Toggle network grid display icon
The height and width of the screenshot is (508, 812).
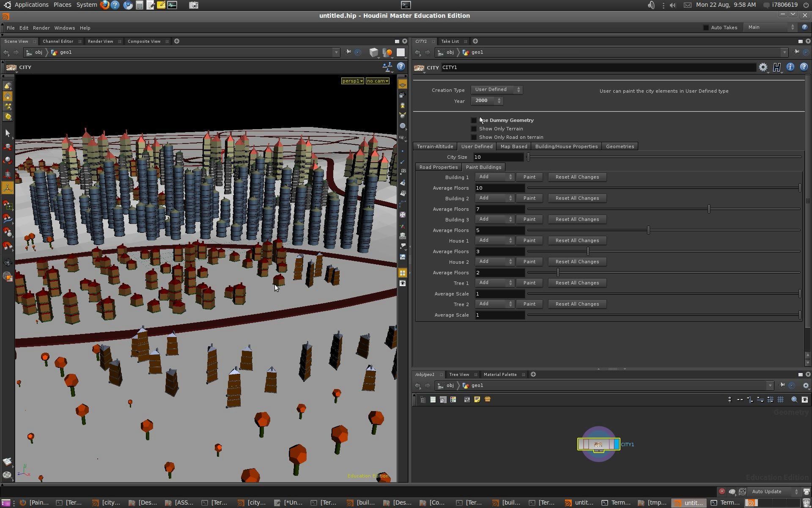click(x=780, y=399)
